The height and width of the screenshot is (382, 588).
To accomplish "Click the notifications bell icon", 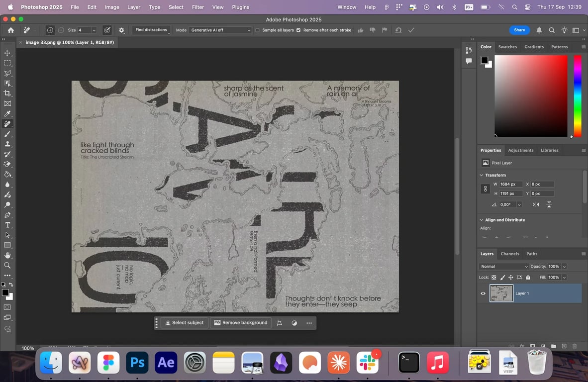I will tap(539, 30).
